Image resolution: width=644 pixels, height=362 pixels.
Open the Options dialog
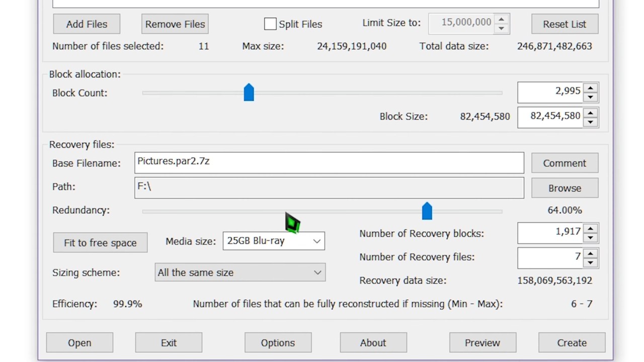pyautogui.click(x=278, y=343)
